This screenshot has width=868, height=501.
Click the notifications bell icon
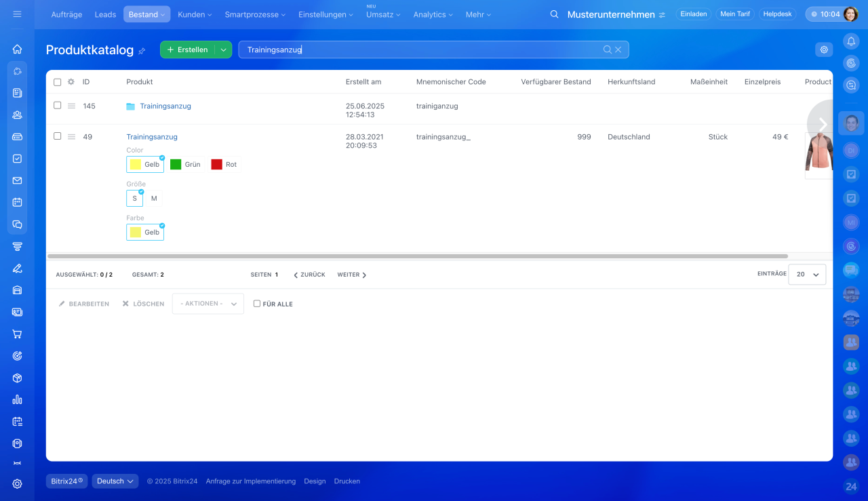pos(851,41)
